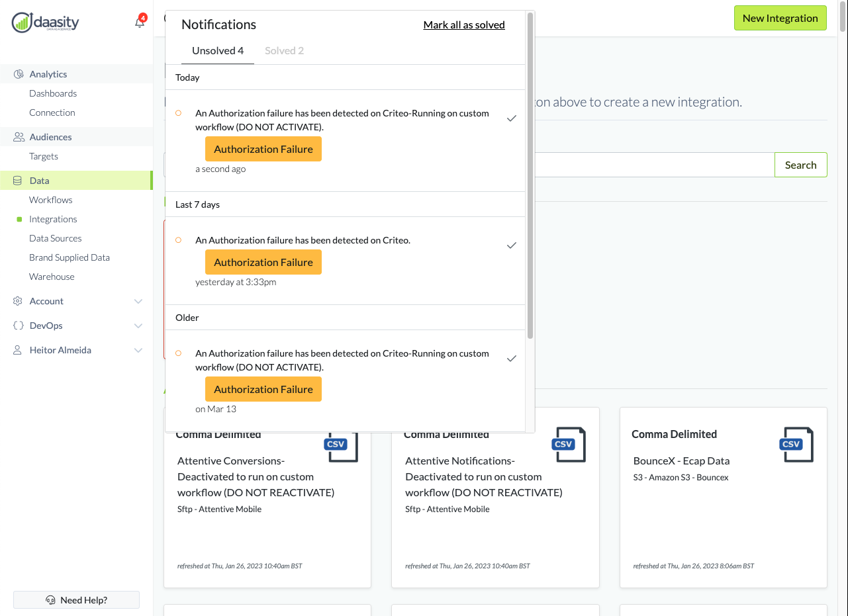Click the notifications bell icon

point(139,22)
